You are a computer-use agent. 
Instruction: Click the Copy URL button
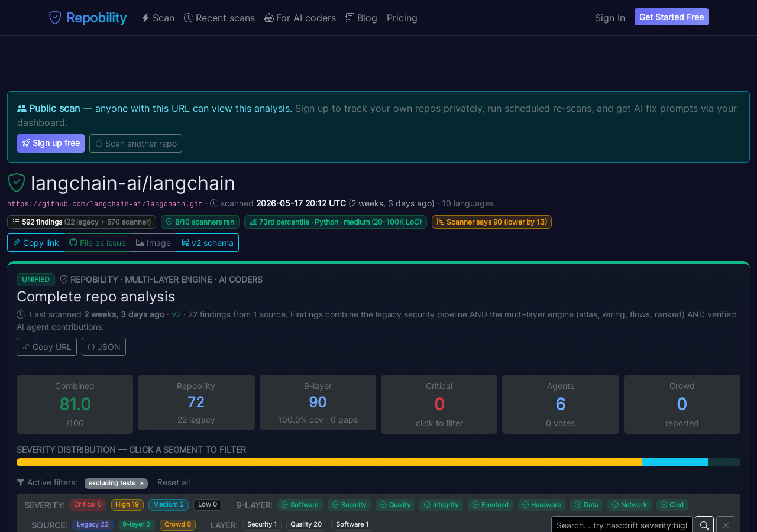[47, 346]
